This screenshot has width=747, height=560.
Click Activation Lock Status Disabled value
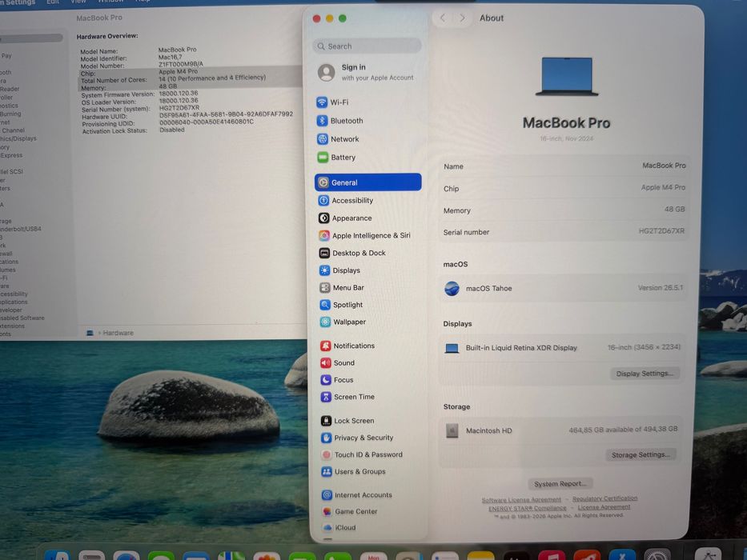point(172,130)
